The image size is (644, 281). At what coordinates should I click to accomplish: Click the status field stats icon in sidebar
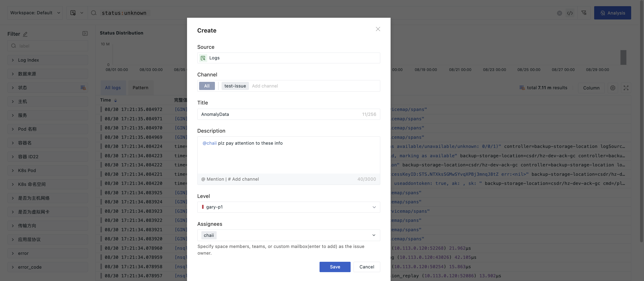pos(83,88)
